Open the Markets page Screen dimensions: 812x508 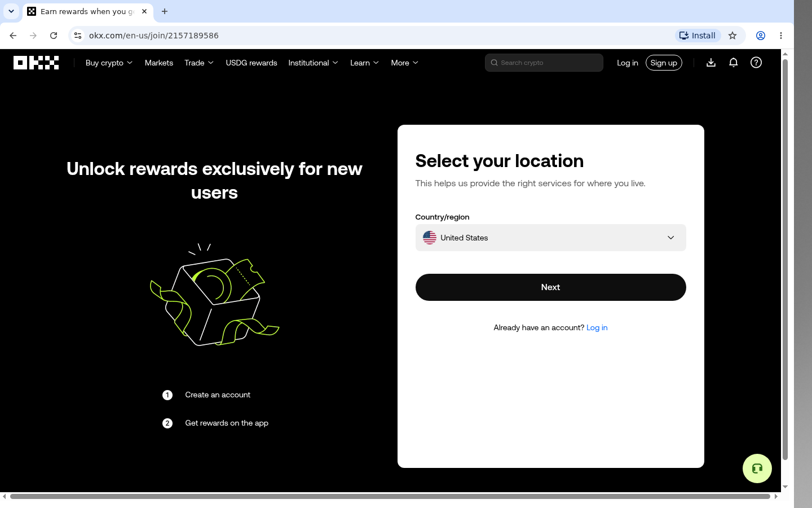coord(159,63)
